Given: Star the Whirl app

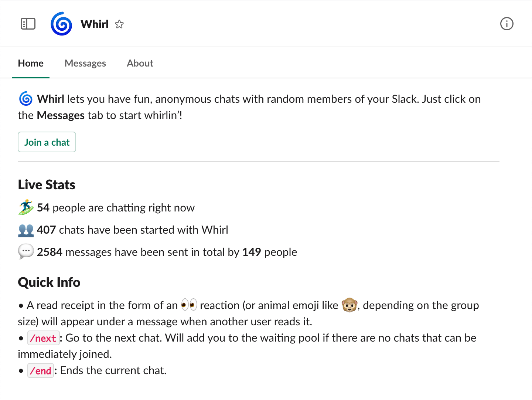Looking at the screenshot, I should (119, 24).
